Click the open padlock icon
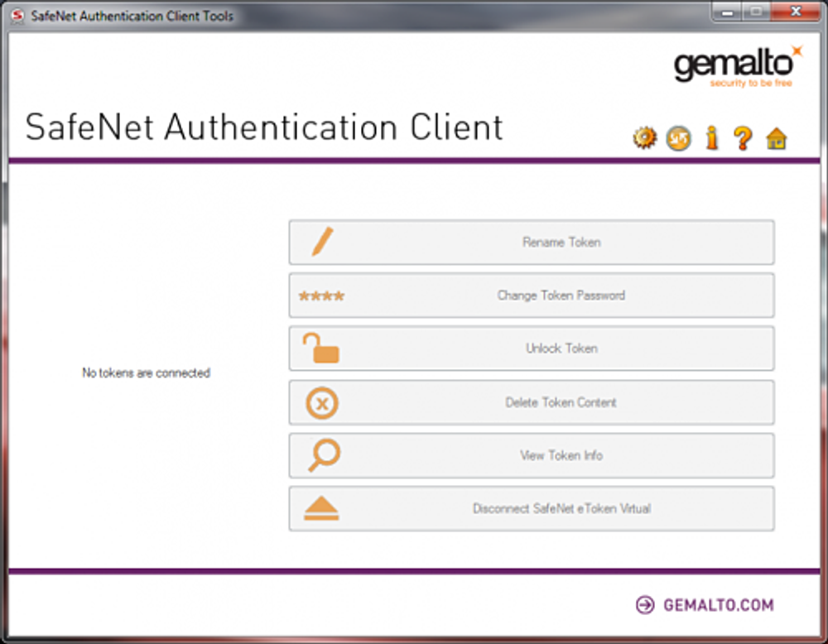The height and width of the screenshot is (644, 828). pyautogui.click(x=320, y=348)
